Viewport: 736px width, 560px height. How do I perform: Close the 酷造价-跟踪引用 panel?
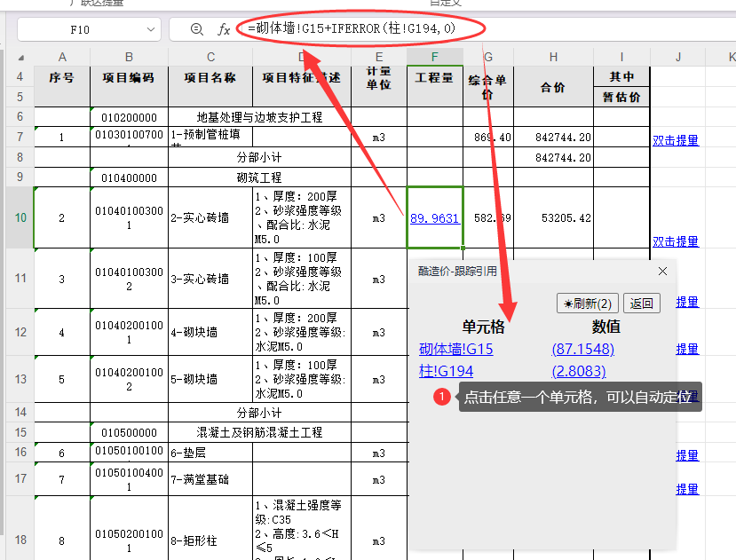pyautogui.click(x=662, y=271)
